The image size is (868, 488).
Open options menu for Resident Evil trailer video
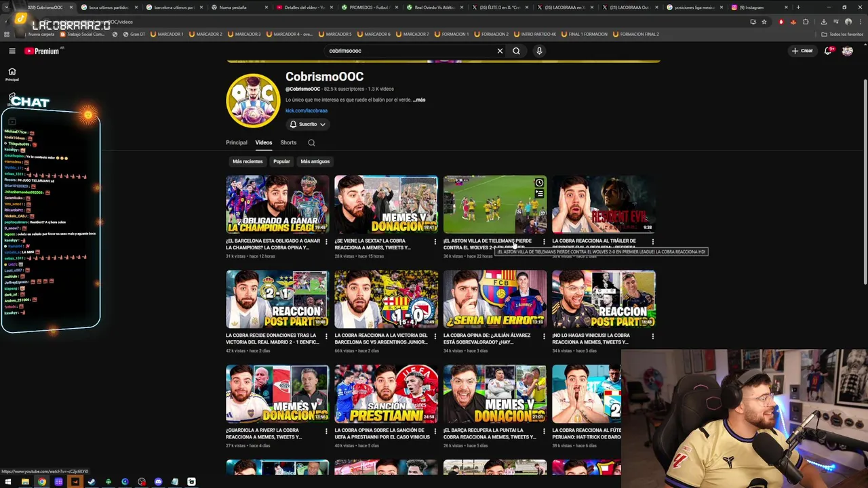(652, 241)
